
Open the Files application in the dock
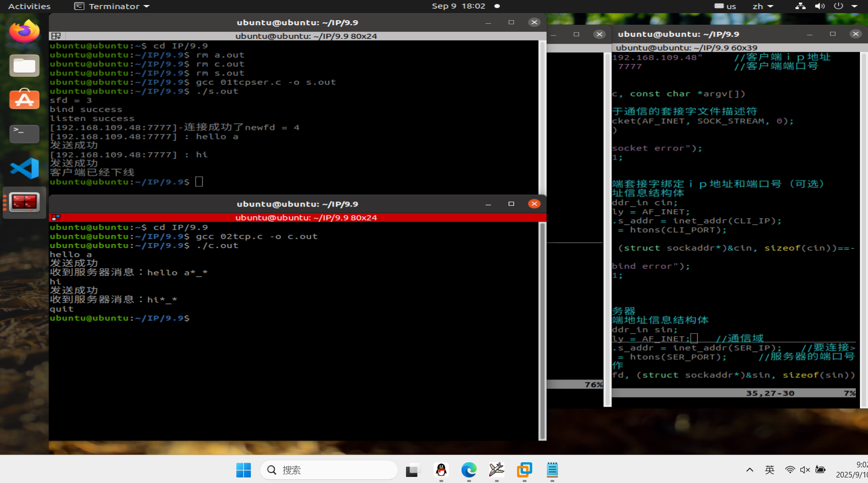click(24, 65)
